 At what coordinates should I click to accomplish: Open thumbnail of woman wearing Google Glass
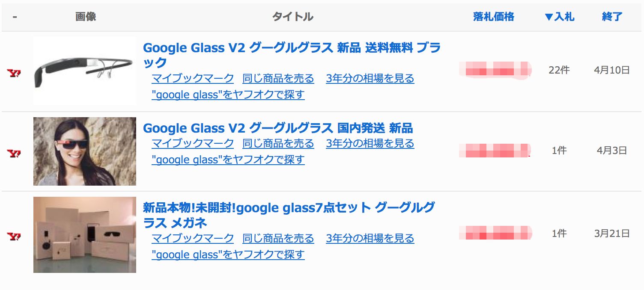pos(85,151)
